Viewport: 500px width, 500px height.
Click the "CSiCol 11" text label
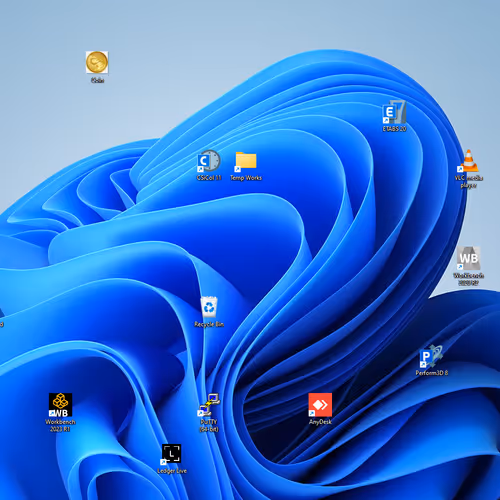[209, 178]
